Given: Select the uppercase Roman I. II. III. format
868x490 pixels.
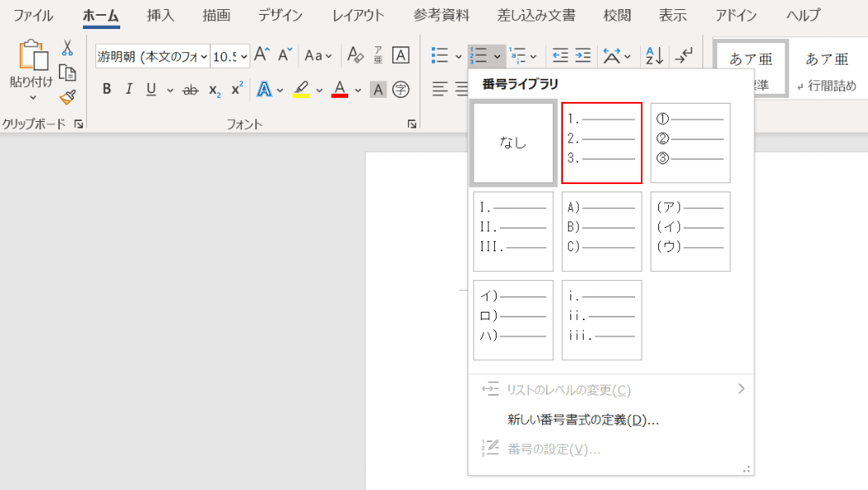Looking at the screenshot, I should [513, 231].
